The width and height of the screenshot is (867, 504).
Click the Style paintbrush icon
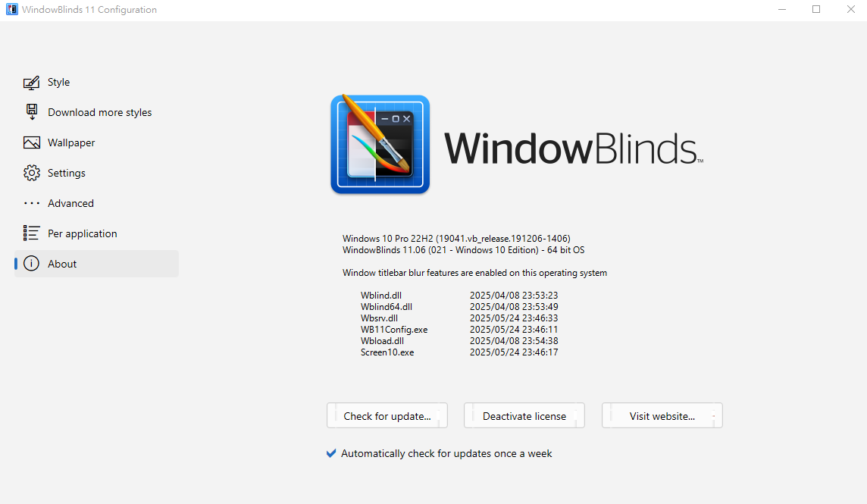[32, 83]
